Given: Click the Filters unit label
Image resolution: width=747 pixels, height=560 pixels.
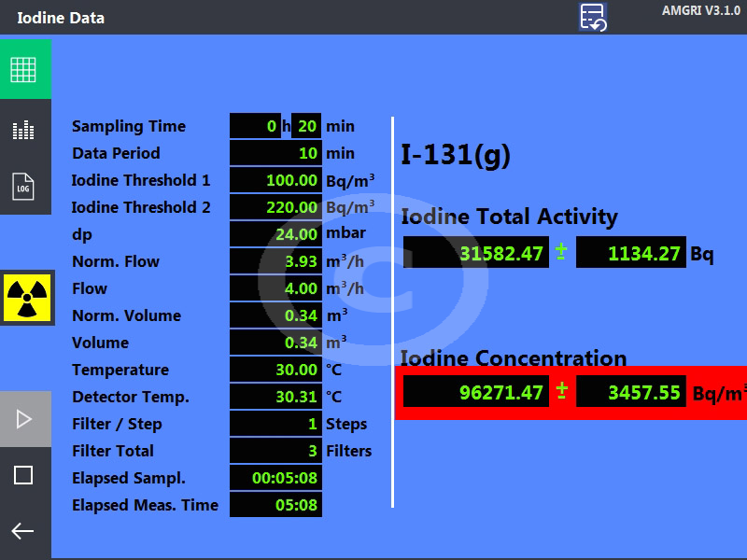Looking at the screenshot, I should pos(348,451).
